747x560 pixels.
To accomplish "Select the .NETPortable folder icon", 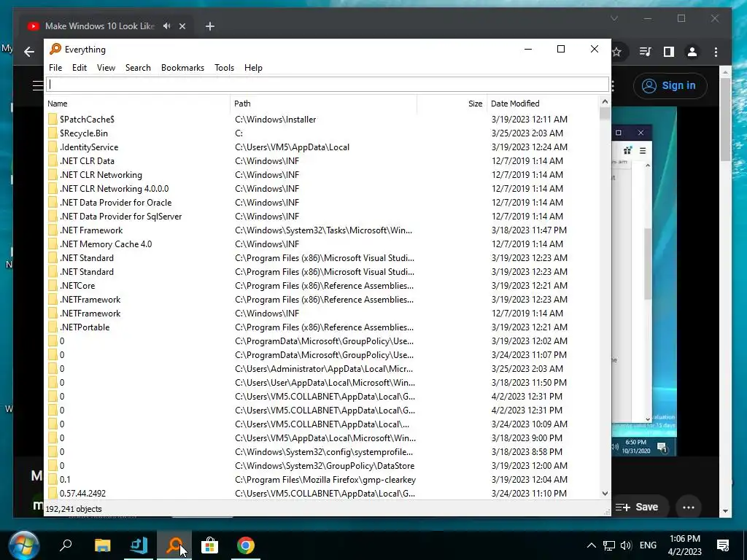I will [53, 327].
